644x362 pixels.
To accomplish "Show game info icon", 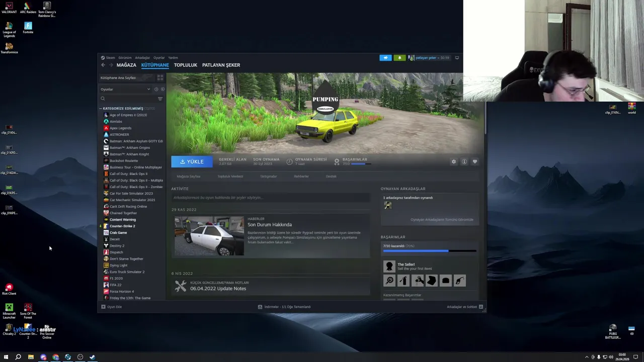I will tap(464, 162).
